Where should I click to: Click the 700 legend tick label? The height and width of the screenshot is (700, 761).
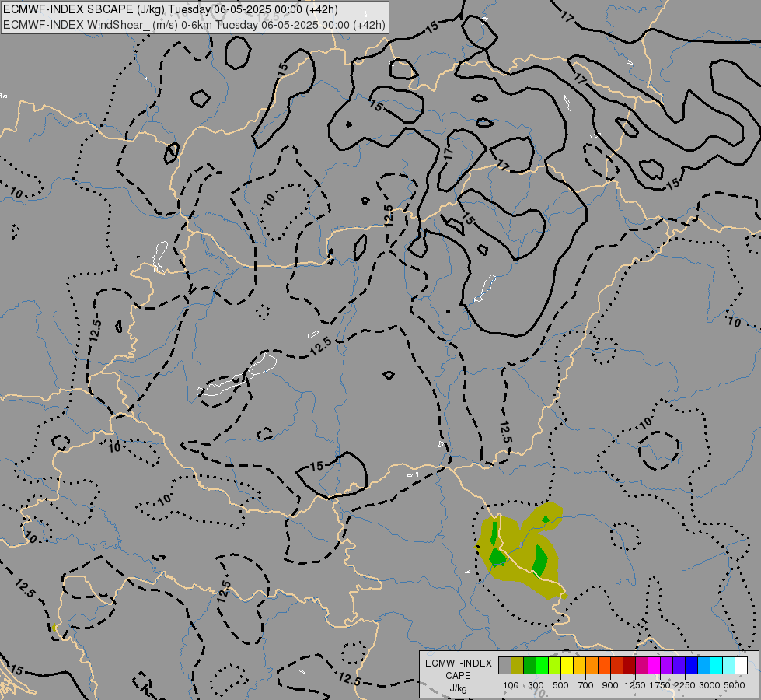[586, 685]
